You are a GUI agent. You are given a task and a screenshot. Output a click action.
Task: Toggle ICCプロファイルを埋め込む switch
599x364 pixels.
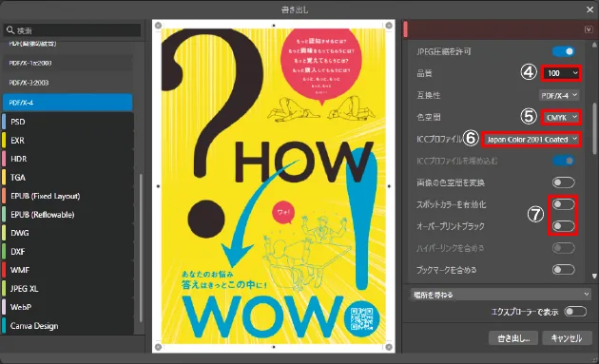click(x=564, y=161)
